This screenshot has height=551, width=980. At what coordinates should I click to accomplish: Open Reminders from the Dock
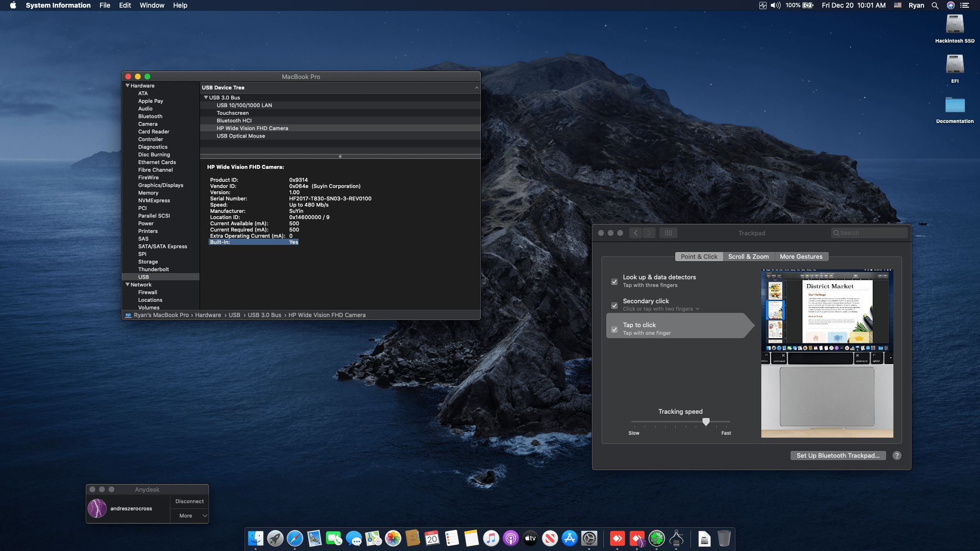452,539
